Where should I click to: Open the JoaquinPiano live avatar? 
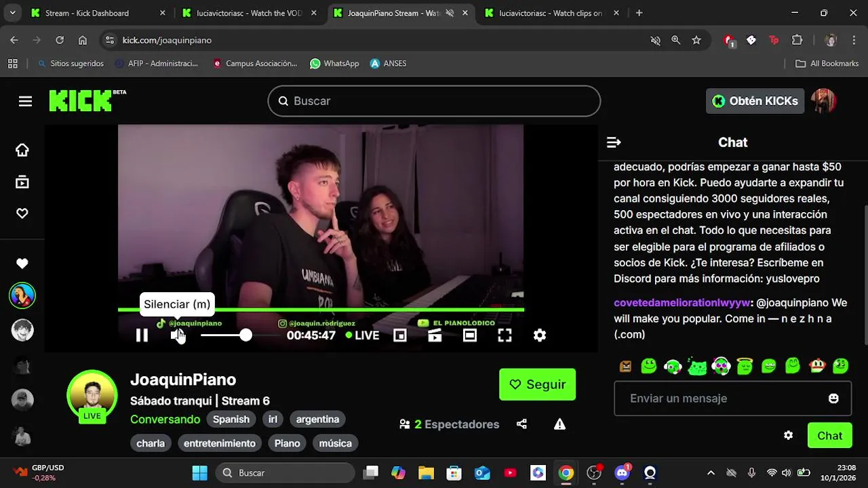click(92, 396)
